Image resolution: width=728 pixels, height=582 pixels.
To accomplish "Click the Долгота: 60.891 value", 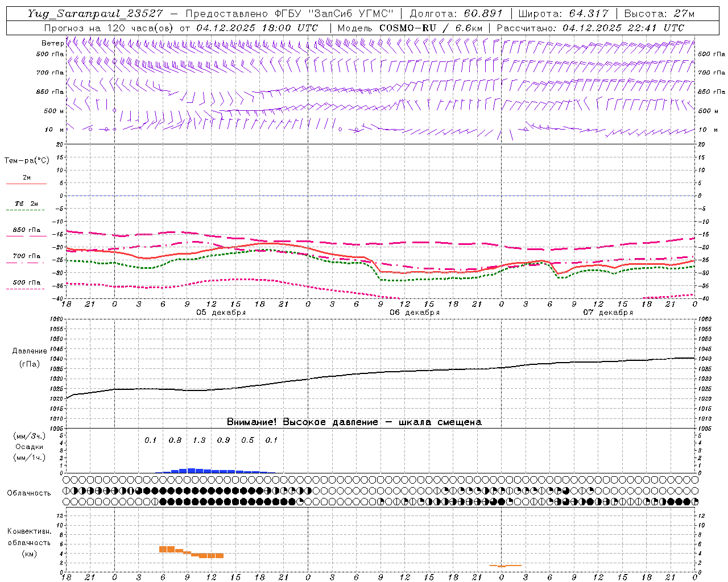I will coord(456,14).
